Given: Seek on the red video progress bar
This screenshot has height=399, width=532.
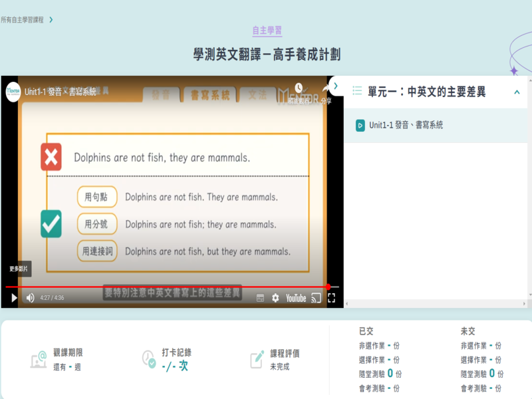Looking at the screenshot, I should tap(166, 287).
